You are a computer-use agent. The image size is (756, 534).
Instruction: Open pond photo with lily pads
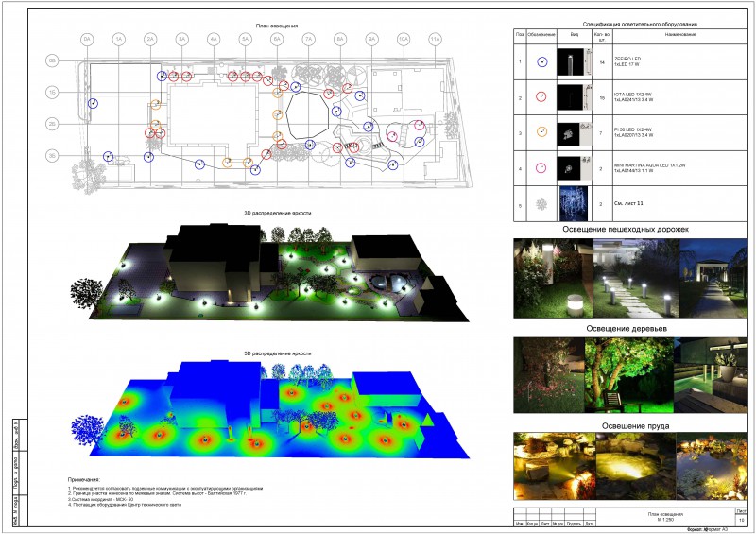pyautogui.click(x=712, y=466)
